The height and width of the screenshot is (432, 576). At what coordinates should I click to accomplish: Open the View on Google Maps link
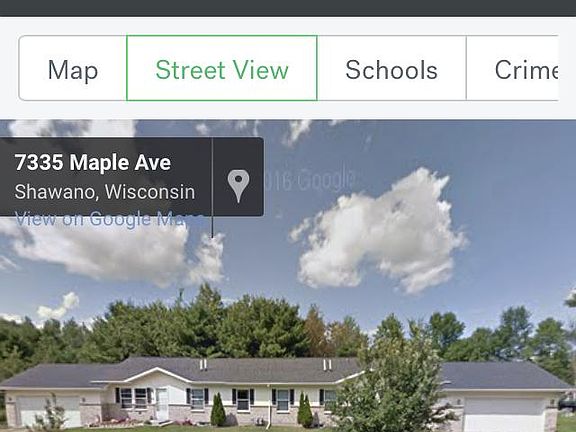click(109, 219)
